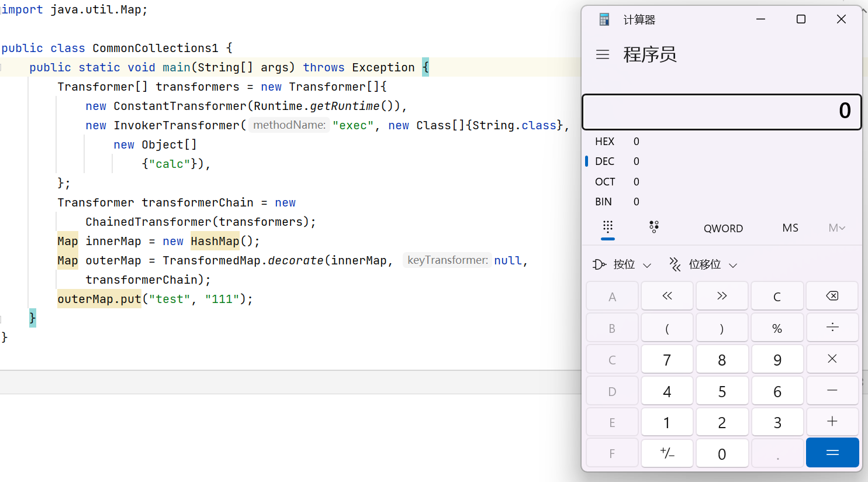Close the calculator window

pyautogui.click(x=841, y=19)
